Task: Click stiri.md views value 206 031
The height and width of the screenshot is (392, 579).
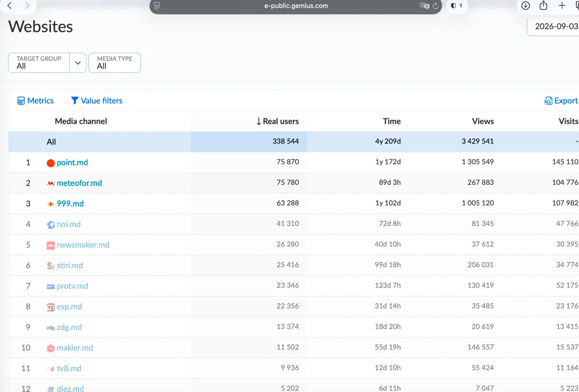Action: tap(480, 264)
